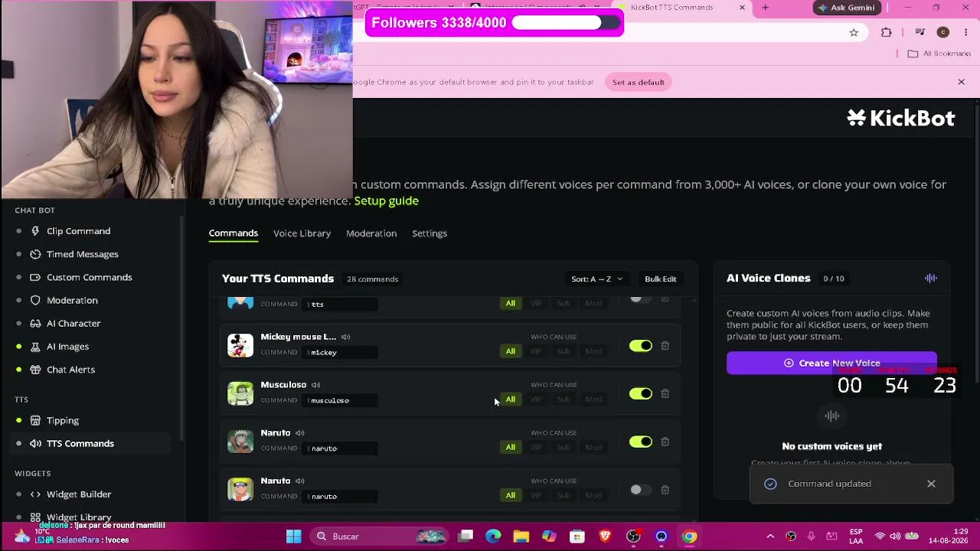The image size is (980, 551).
Task: Open Clip Command in the Chat Bot sidebar
Action: click(78, 231)
